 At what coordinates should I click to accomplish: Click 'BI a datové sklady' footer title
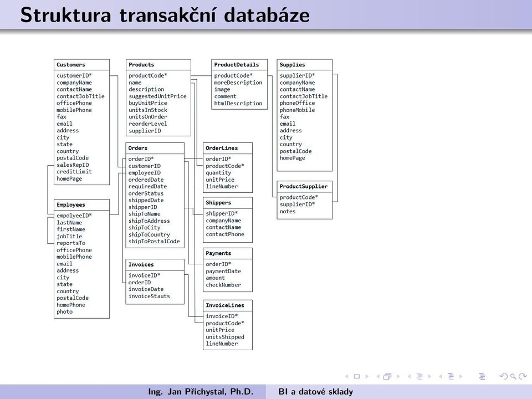[315, 392]
